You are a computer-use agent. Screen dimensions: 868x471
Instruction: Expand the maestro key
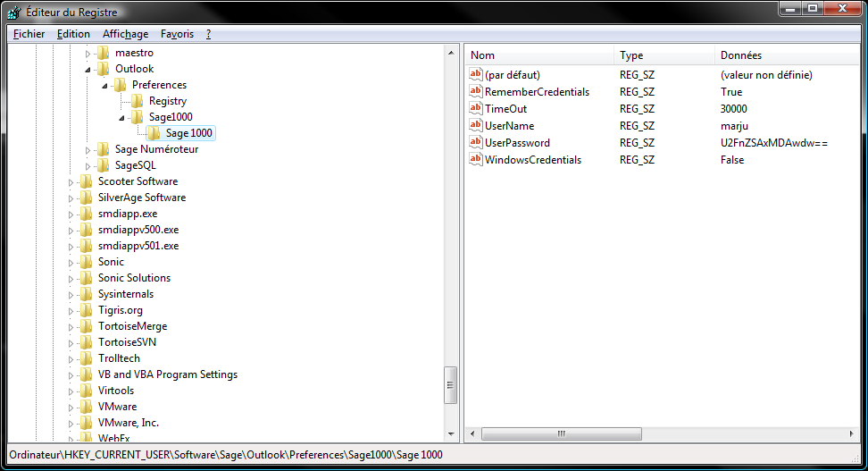tap(88, 54)
